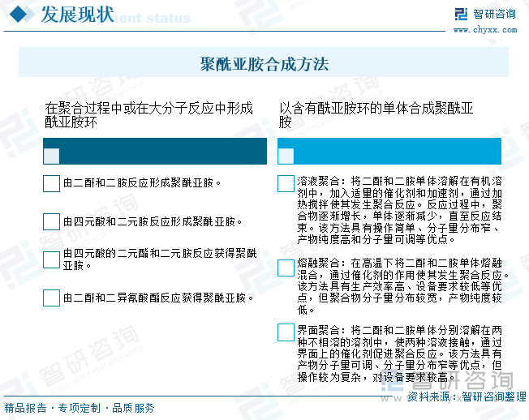Select the text 由二酐和二异氰酸酯反应获得聚酰亚胺
529x420 pixels.
click(158, 298)
